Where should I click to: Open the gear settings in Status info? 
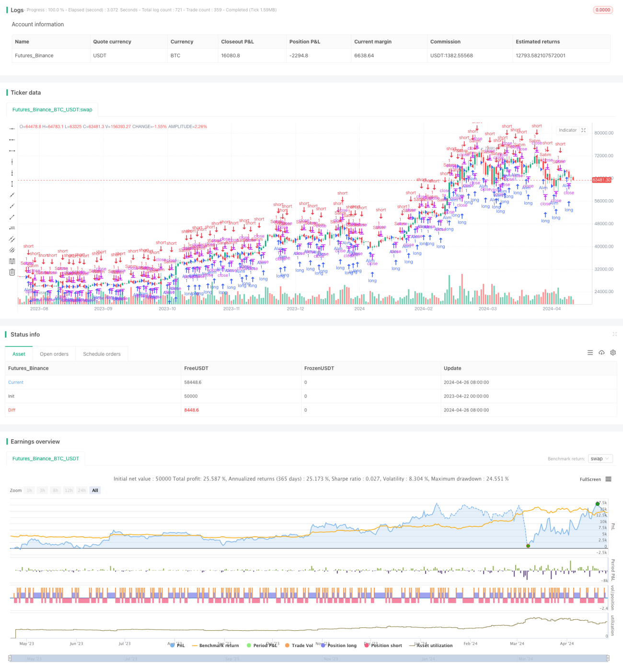[613, 353]
